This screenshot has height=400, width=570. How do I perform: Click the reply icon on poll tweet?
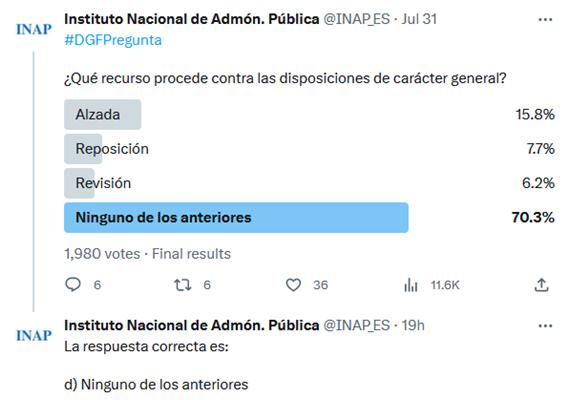point(73,284)
